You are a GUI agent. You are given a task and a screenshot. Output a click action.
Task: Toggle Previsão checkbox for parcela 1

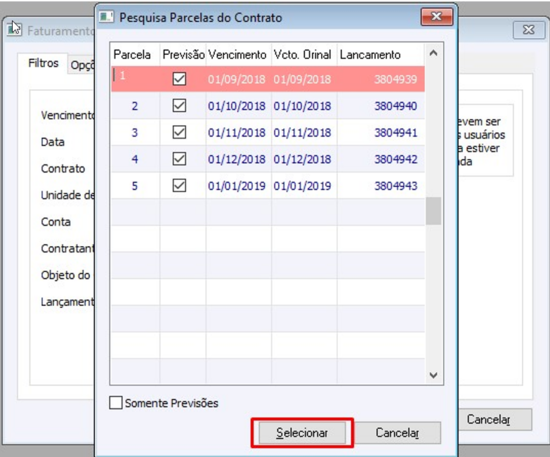pos(179,79)
